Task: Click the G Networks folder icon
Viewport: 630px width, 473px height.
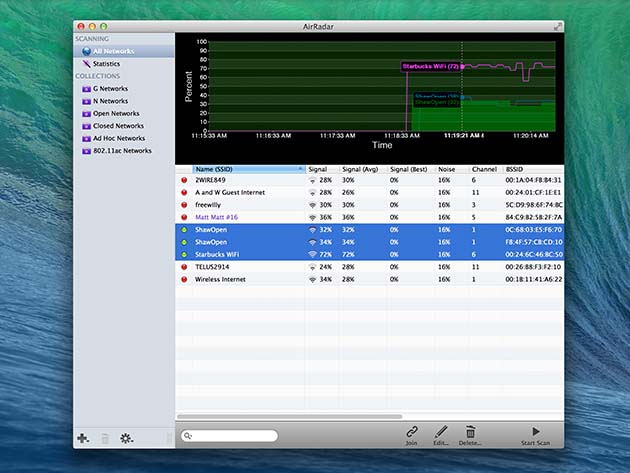Action: (86, 89)
